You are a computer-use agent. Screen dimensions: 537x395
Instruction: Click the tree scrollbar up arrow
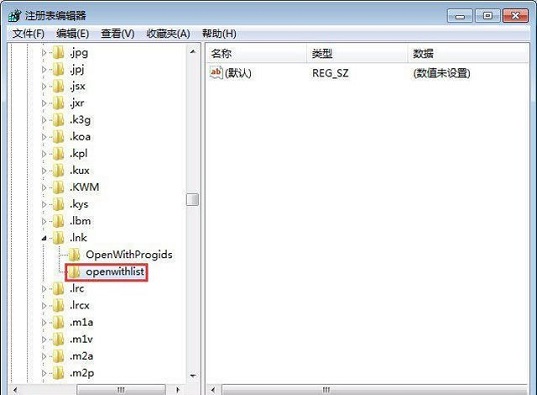(x=193, y=52)
